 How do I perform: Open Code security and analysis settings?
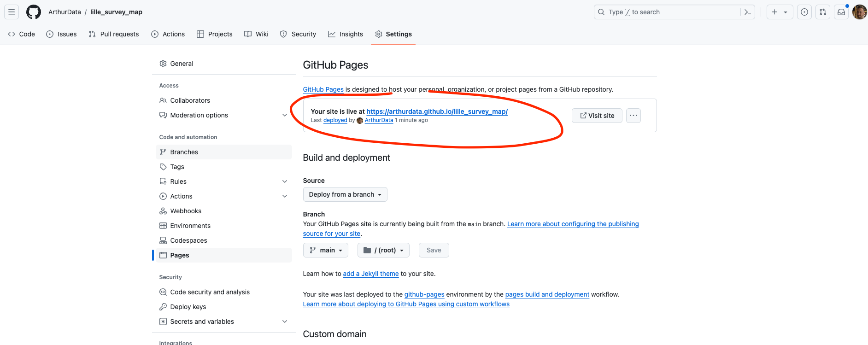click(224, 292)
